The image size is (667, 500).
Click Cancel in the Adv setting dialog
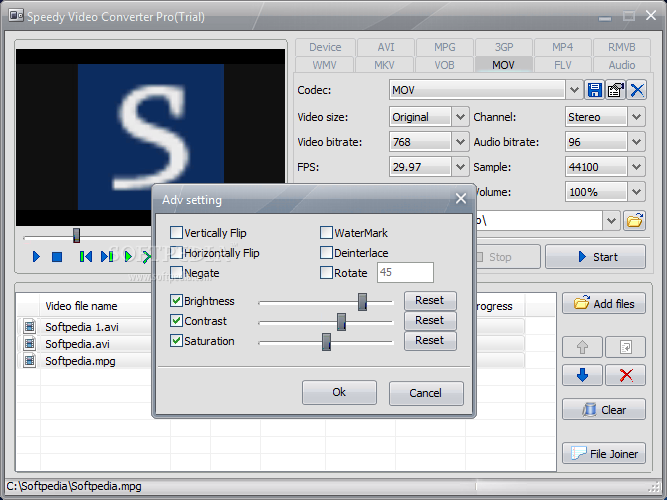(425, 392)
